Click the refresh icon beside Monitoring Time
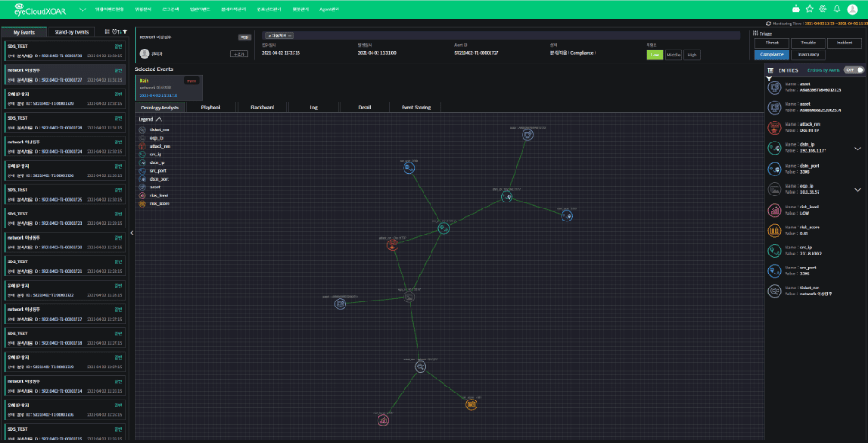Image resolution: width=868 pixels, height=443 pixels. [x=768, y=23]
